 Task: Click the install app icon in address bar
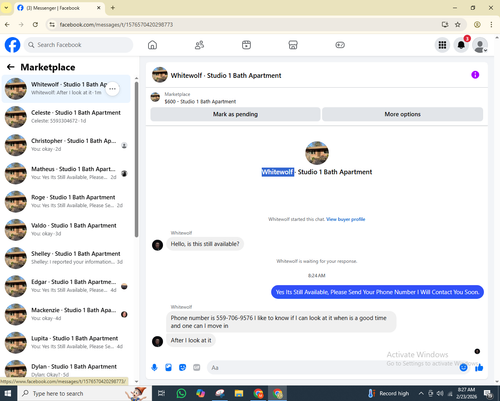point(445,24)
